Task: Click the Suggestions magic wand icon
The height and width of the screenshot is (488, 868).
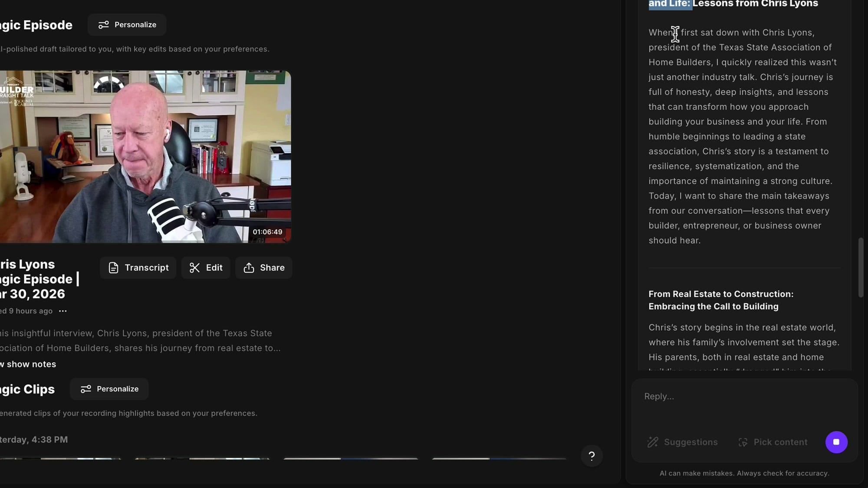Action: tap(653, 442)
